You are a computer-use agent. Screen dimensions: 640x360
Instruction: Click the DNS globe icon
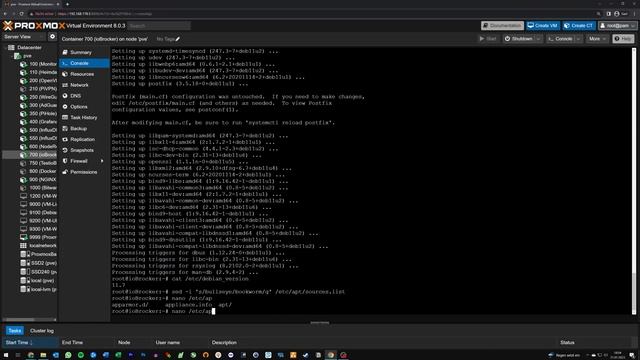(x=65, y=96)
